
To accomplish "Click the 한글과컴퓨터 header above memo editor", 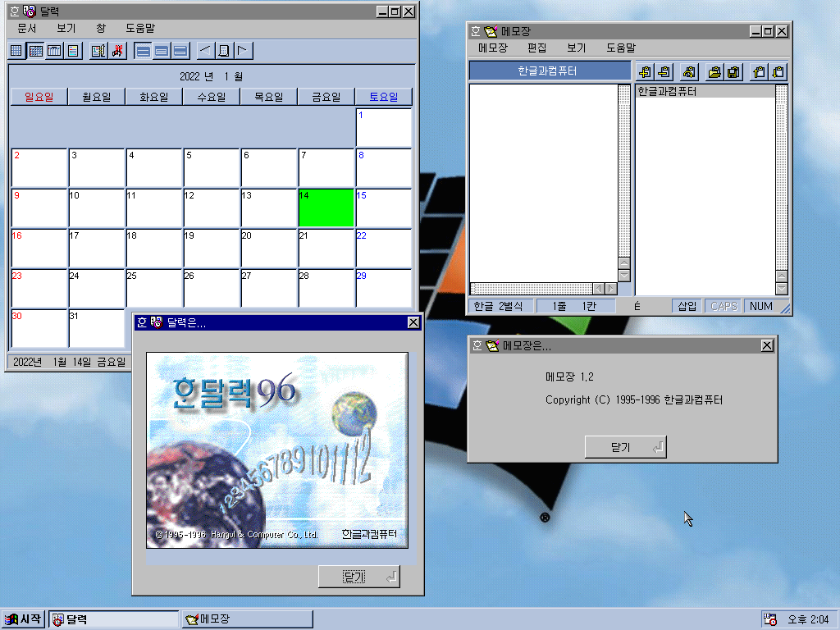I will tap(550, 71).
